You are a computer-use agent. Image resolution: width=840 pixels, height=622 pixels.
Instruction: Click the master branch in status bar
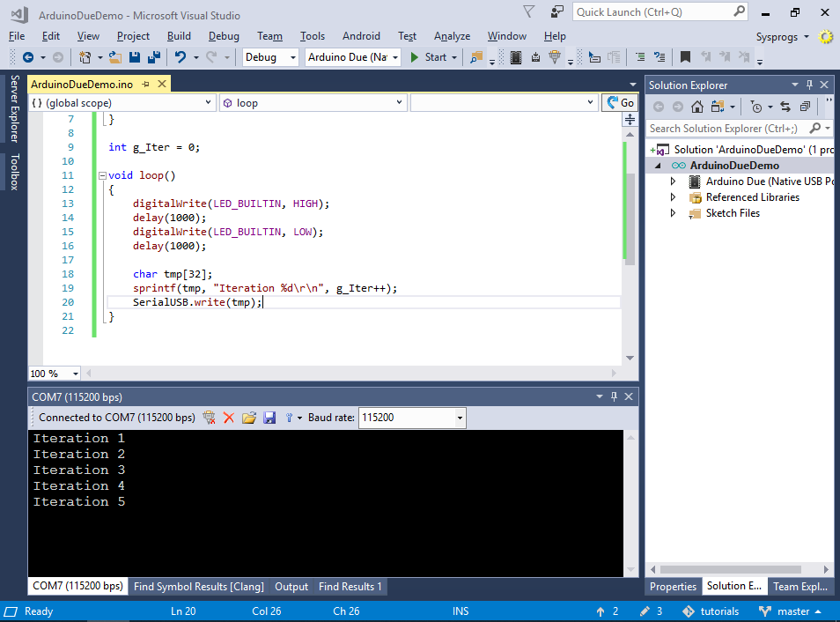coord(791,611)
